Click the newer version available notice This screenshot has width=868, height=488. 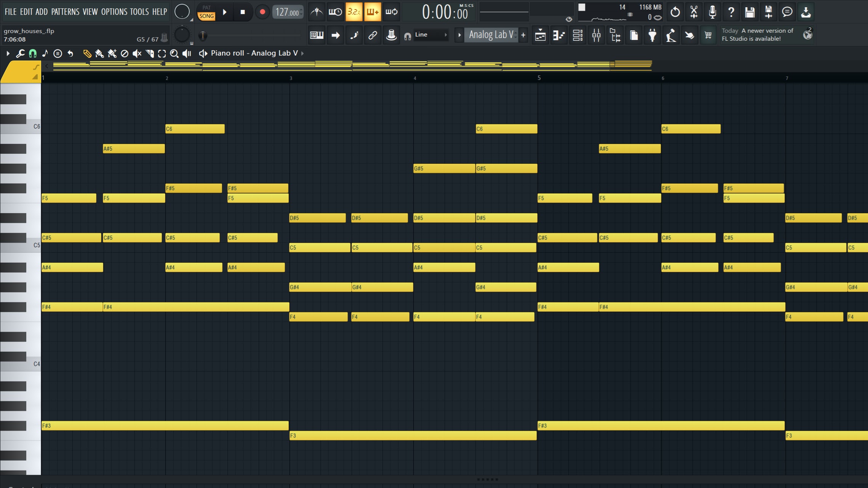(757, 35)
